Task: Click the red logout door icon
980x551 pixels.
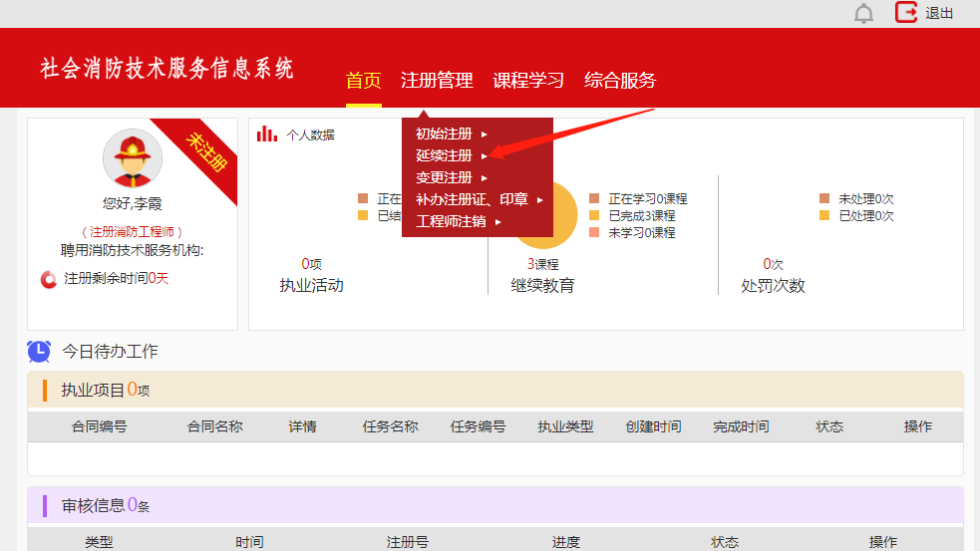Action: click(x=906, y=12)
